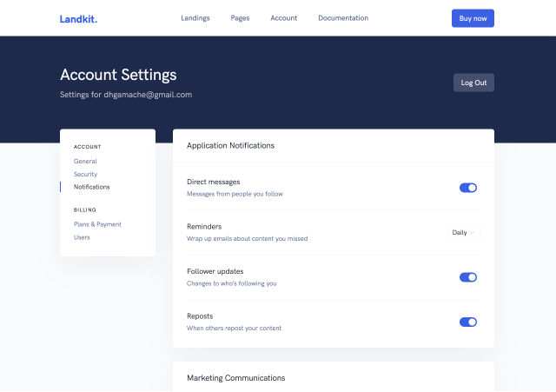This screenshot has height=392, width=556.
Task: Open Plans & Payment billing page
Action: point(97,224)
